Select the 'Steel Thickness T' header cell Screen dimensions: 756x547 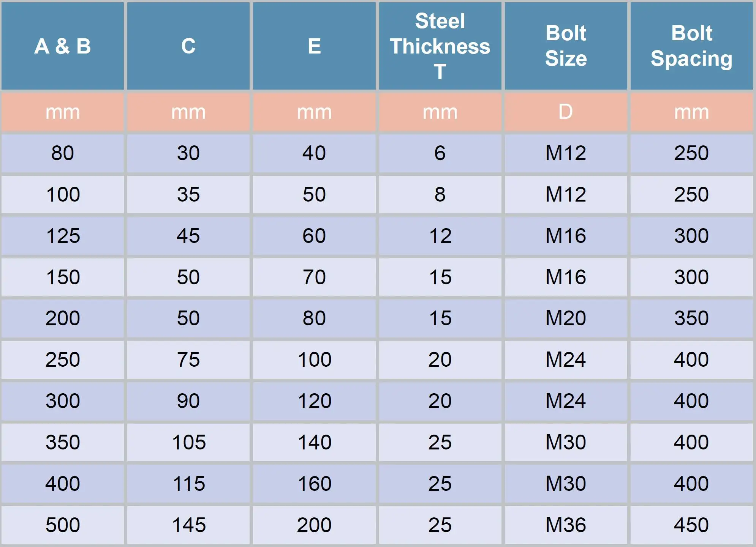(x=440, y=46)
